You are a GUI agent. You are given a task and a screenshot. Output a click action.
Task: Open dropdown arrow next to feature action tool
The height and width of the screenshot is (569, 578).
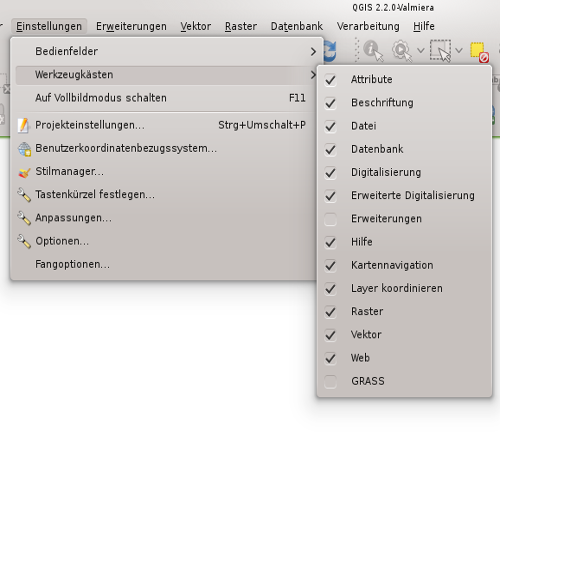[421, 50]
